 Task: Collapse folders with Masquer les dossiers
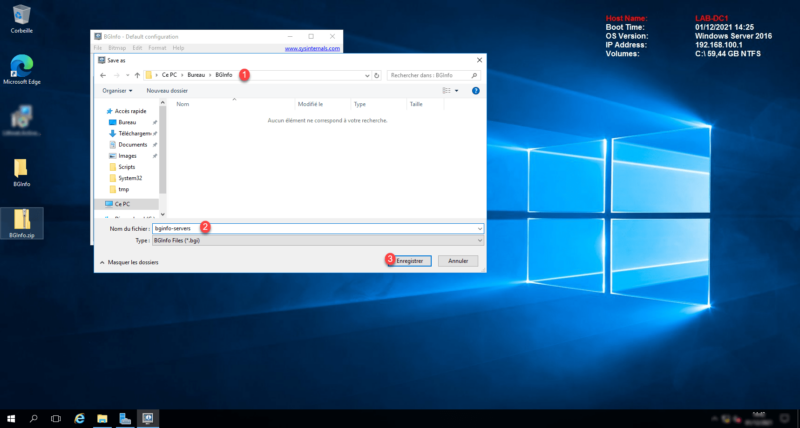pyautogui.click(x=130, y=262)
